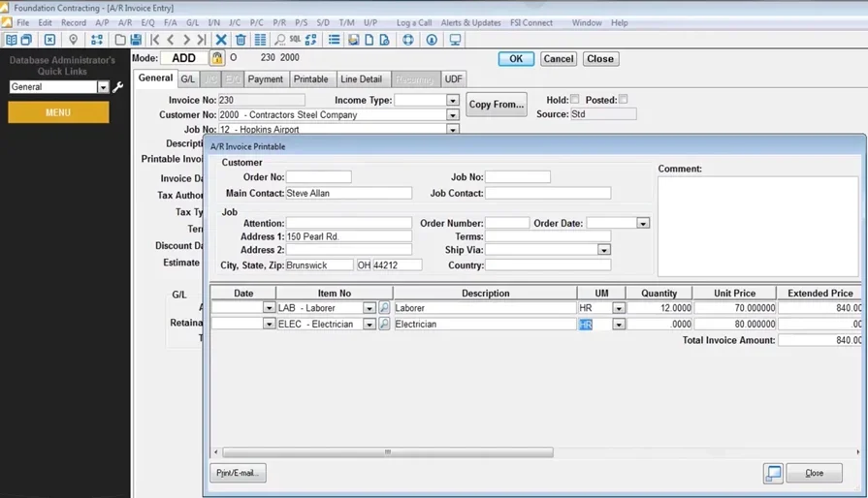The width and height of the screenshot is (868, 498).
Task: Open the Customer No dropdown
Action: [x=453, y=115]
